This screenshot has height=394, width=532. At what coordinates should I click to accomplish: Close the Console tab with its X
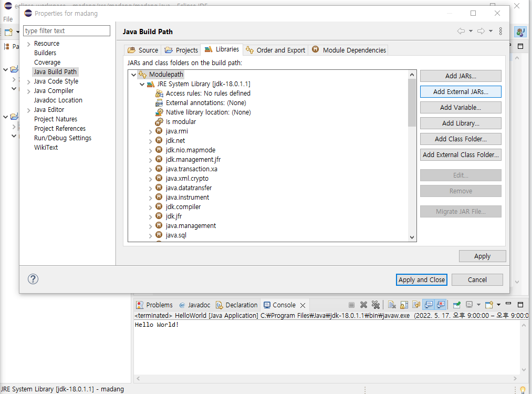[x=303, y=305]
